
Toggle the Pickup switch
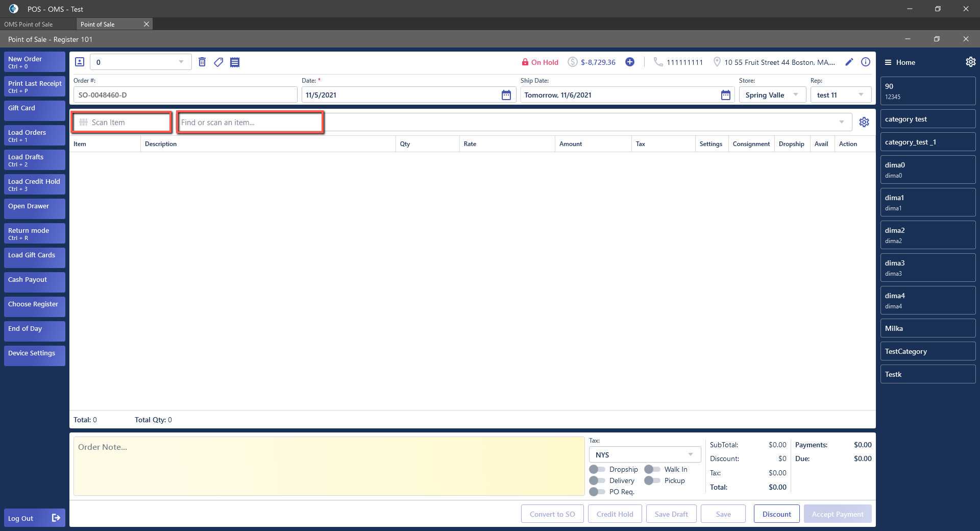tap(652, 480)
